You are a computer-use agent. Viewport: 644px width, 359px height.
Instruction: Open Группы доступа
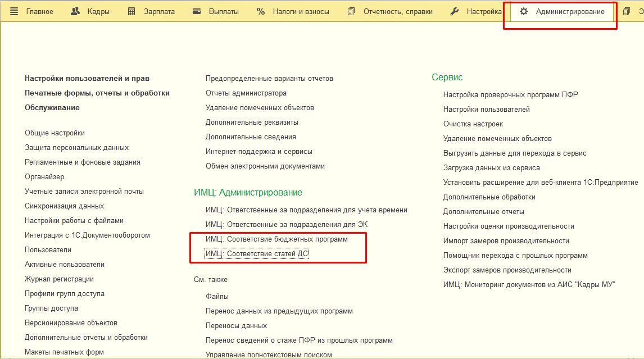(x=51, y=308)
